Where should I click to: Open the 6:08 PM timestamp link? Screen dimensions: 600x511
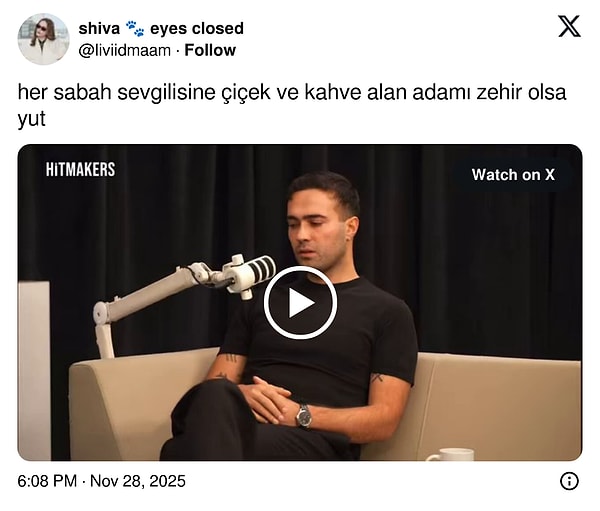point(47,481)
